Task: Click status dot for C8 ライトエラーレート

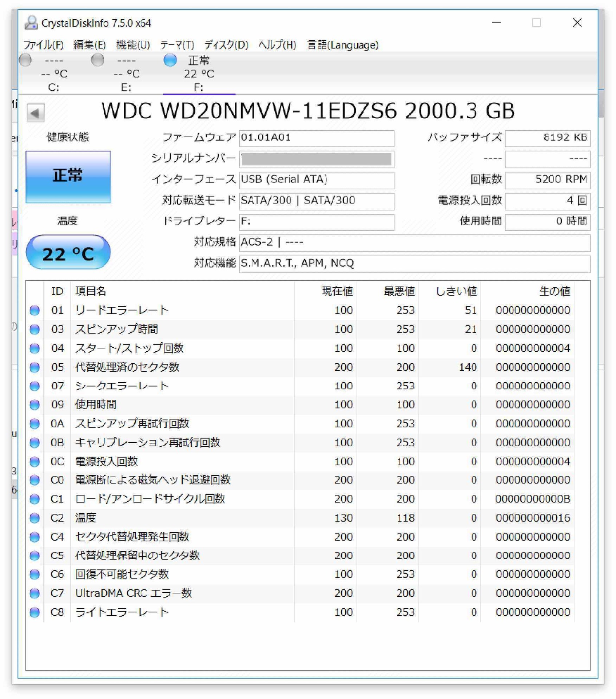Action: (35, 612)
